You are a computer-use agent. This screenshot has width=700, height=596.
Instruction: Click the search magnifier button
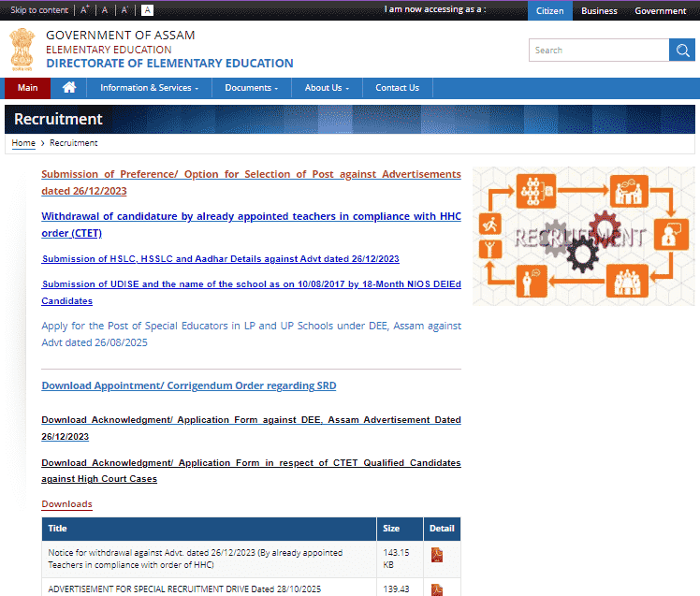(682, 51)
